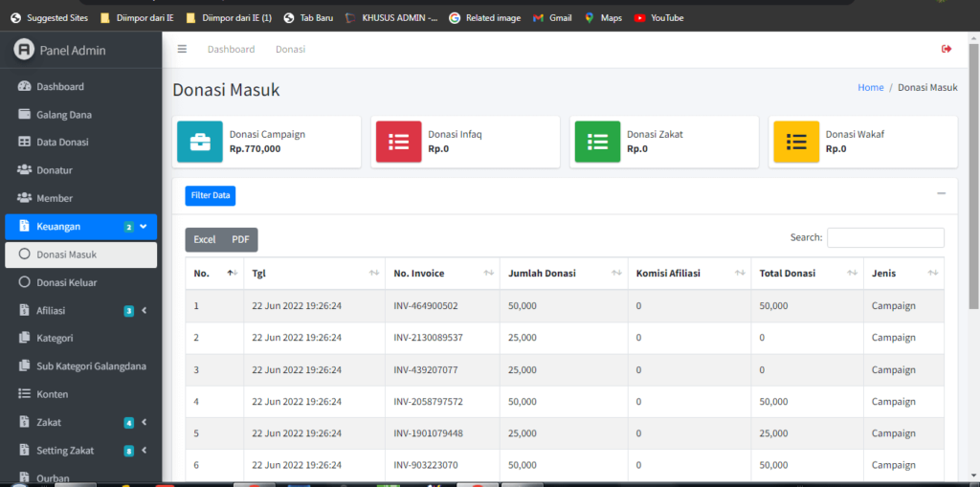This screenshot has height=487, width=980.
Task: Toggle the hamburger sidebar menu icon
Action: (182, 49)
